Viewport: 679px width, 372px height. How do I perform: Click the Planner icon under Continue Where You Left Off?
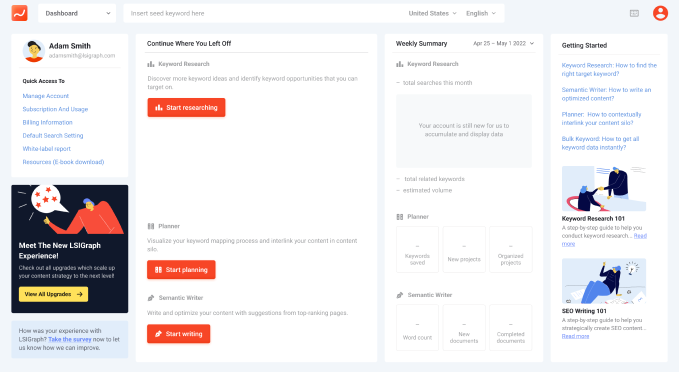pyautogui.click(x=151, y=226)
